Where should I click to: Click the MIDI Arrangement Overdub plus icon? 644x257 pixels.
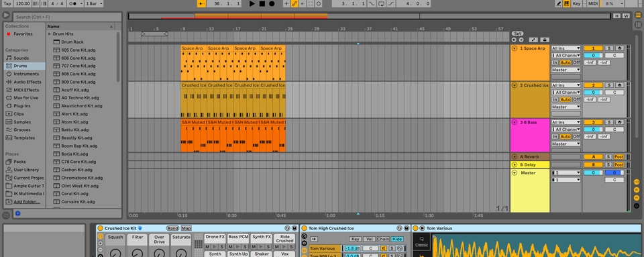(x=286, y=4)
